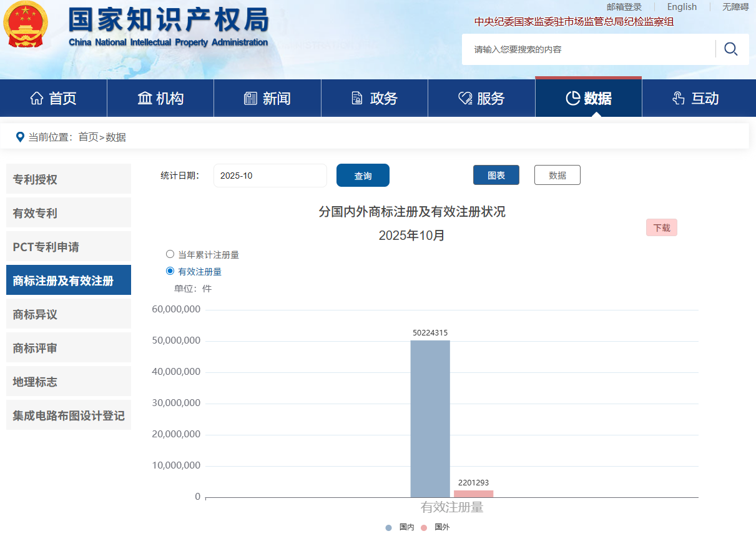
Task: Click the blue 国内 bar in chart
Action: coord(430,419)
